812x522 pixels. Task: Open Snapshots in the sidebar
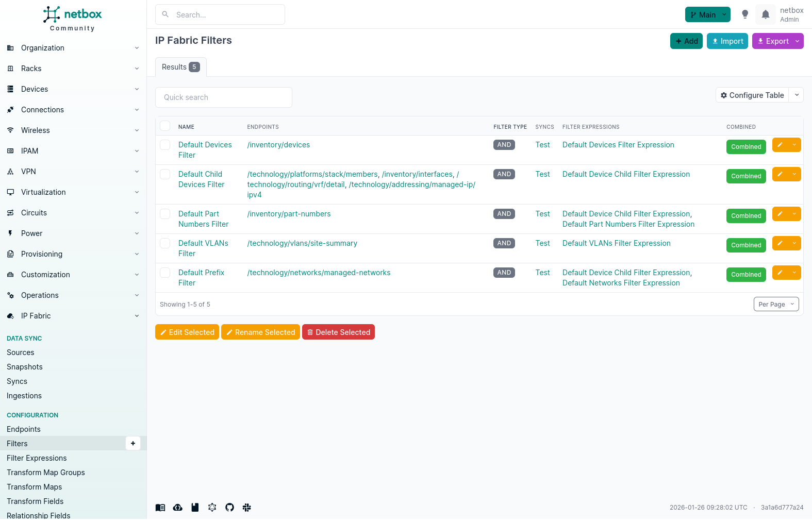pos(25,367)
